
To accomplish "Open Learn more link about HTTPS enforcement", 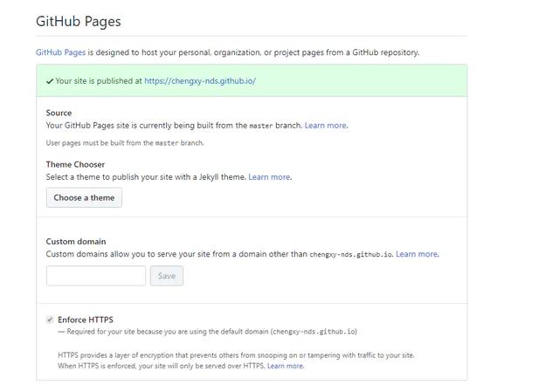I will pyautogui.click(x=285, y=366).
